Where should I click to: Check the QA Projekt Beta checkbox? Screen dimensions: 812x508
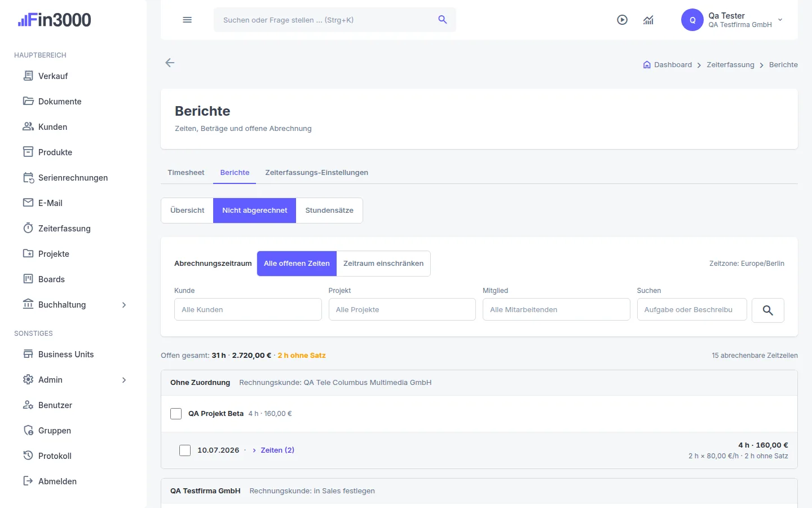click(x=176, y=414)
